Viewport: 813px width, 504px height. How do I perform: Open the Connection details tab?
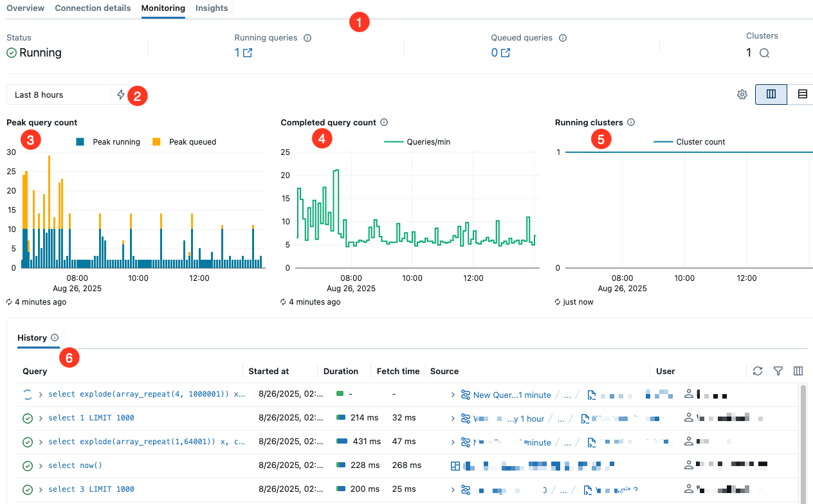pos(93,8)
